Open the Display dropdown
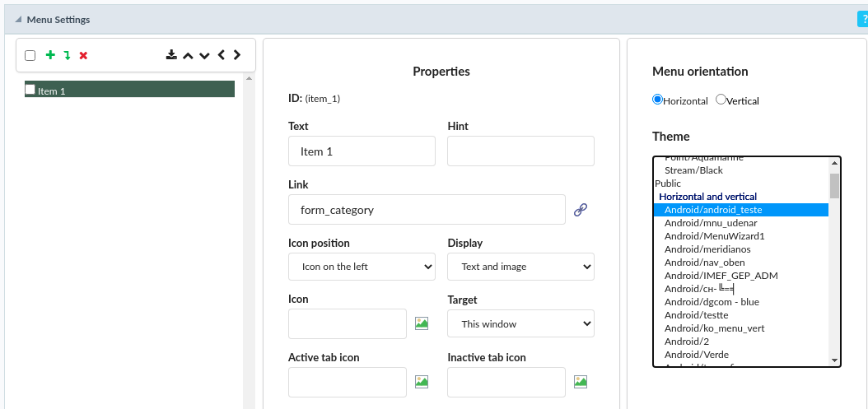 [520, 267]
